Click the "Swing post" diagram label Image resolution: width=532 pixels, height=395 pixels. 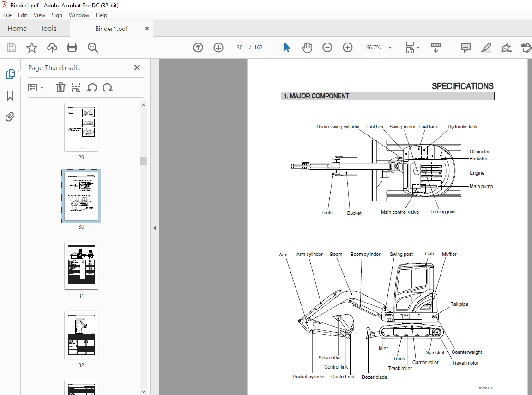click(x=401, y=254)
